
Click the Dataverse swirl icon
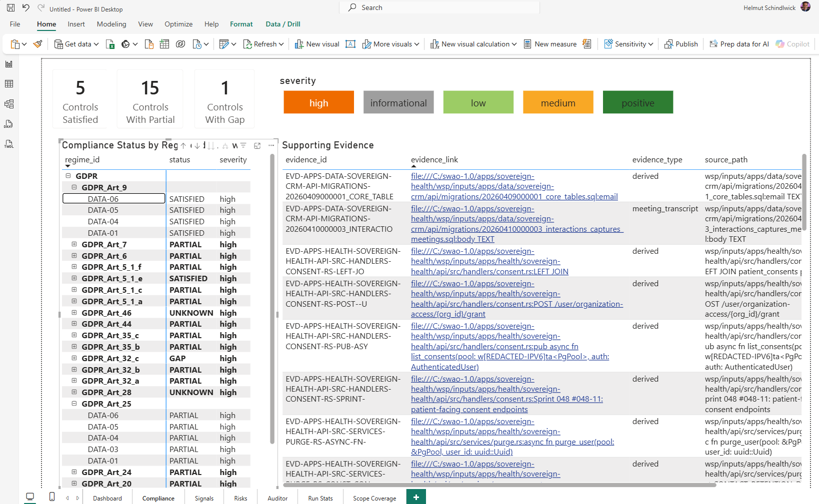(180, 44)
